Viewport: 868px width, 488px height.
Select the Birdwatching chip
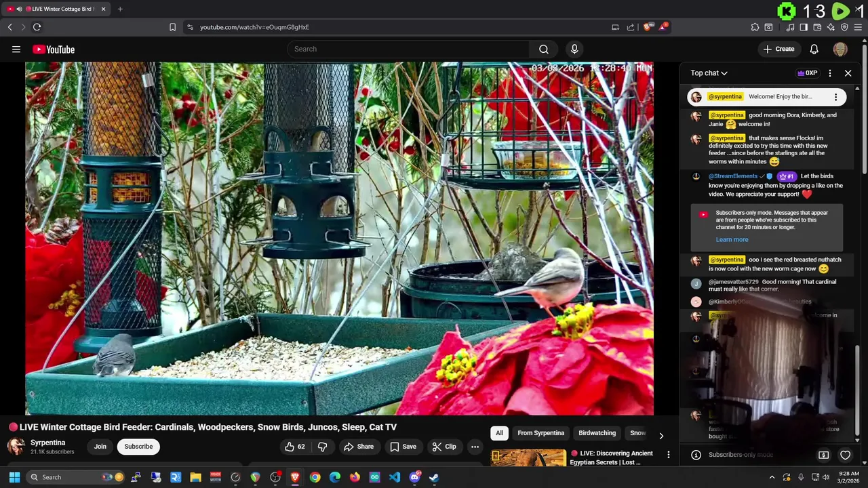597,433
